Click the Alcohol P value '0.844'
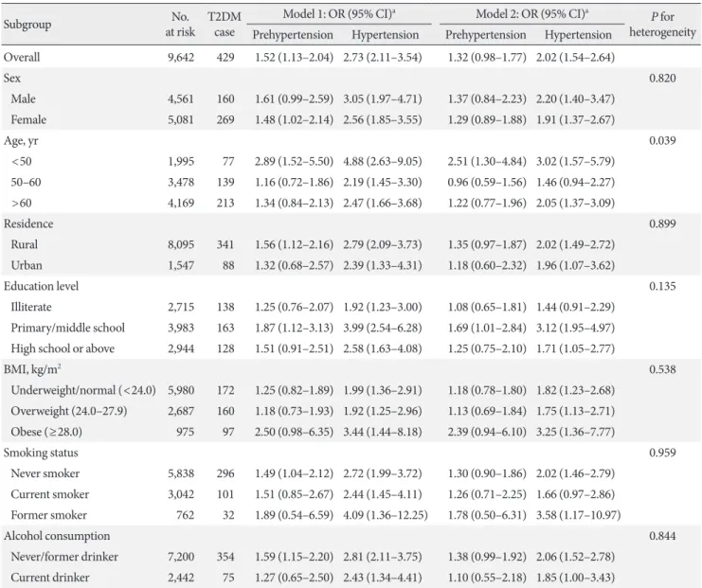702x588 pixels. click(x=662, y=536)
